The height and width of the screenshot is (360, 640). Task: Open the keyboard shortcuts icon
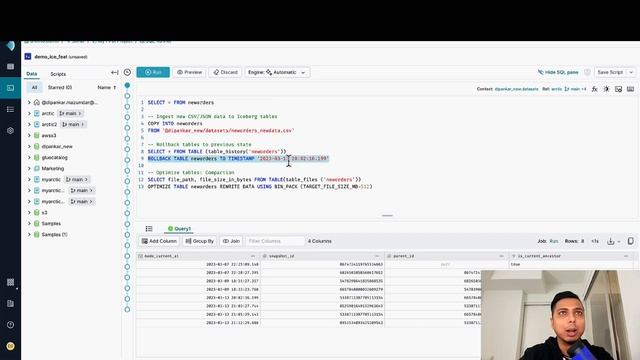click(x=631, y=89)
